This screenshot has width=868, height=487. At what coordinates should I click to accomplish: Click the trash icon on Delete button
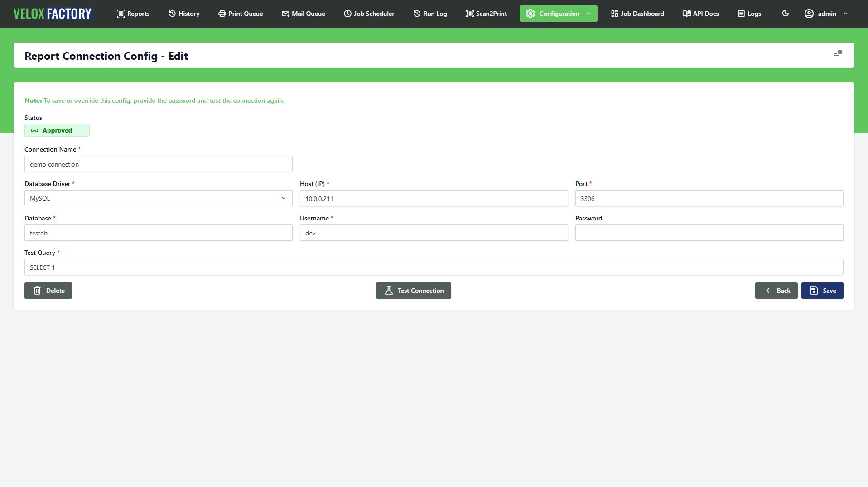pyautogui.click(x=37, y=291)
